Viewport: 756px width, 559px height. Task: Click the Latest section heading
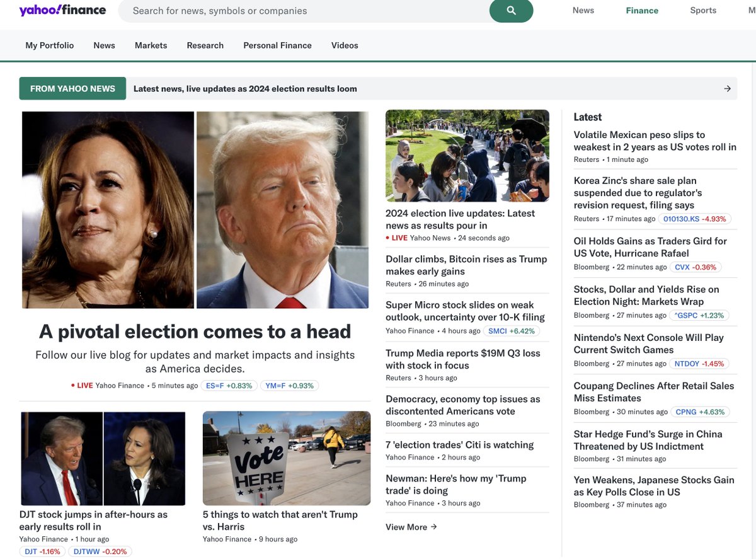pos(588,117)
